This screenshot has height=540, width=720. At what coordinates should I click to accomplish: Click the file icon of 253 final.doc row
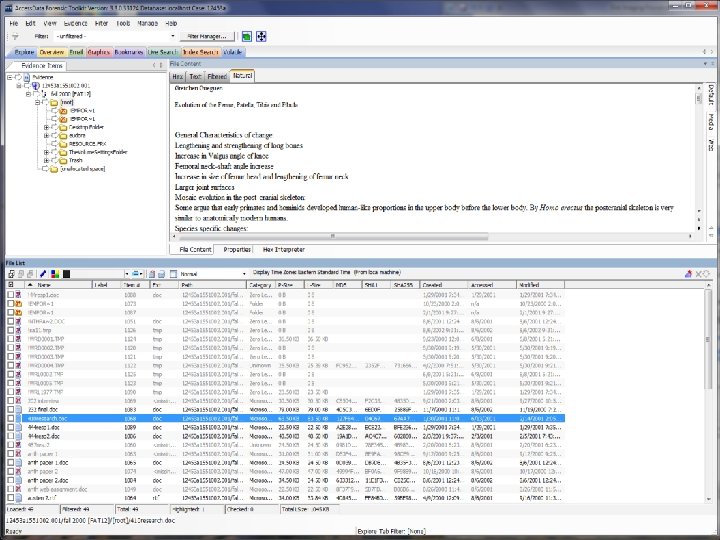19,410
